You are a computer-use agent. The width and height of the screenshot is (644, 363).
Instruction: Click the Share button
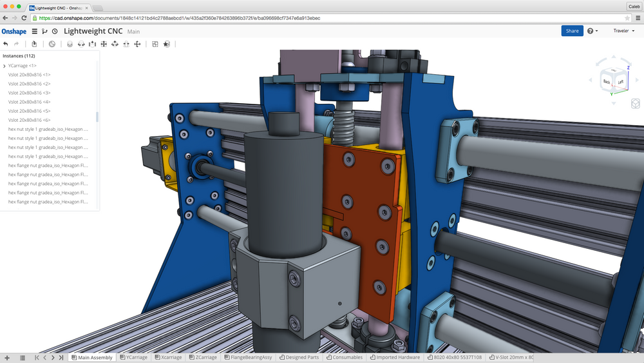(572, 31)
